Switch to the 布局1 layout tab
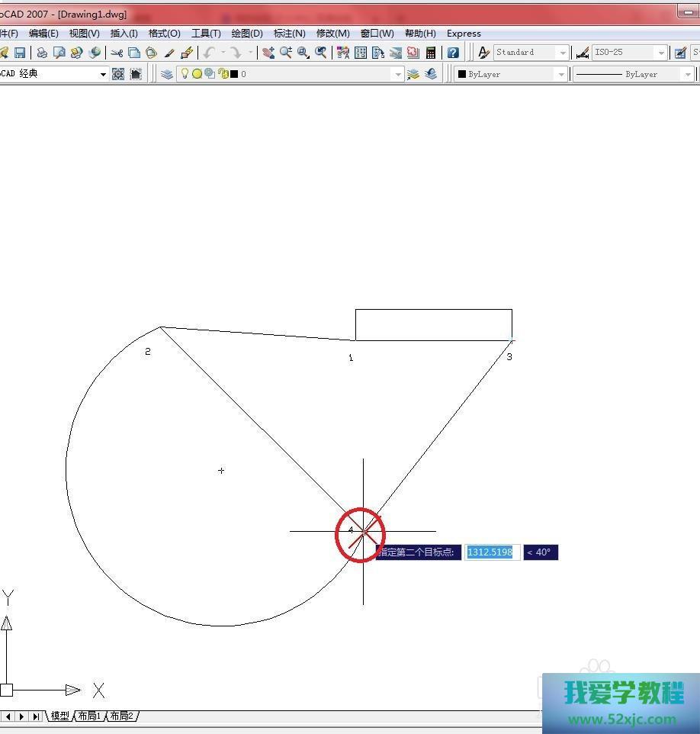700x734 pixels. click(x=89, y=716)
